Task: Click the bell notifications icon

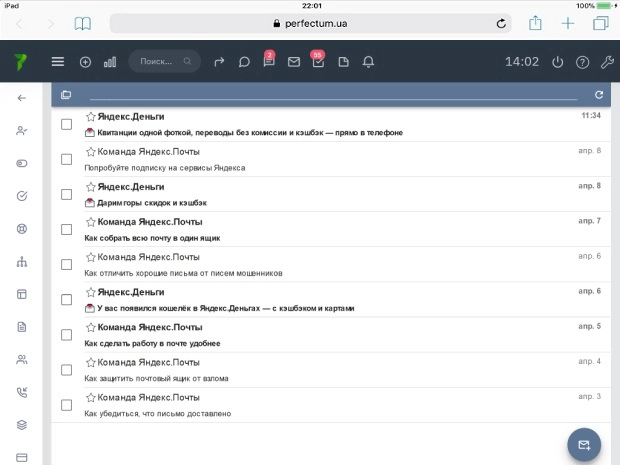Action: click(x=368, y=62)
